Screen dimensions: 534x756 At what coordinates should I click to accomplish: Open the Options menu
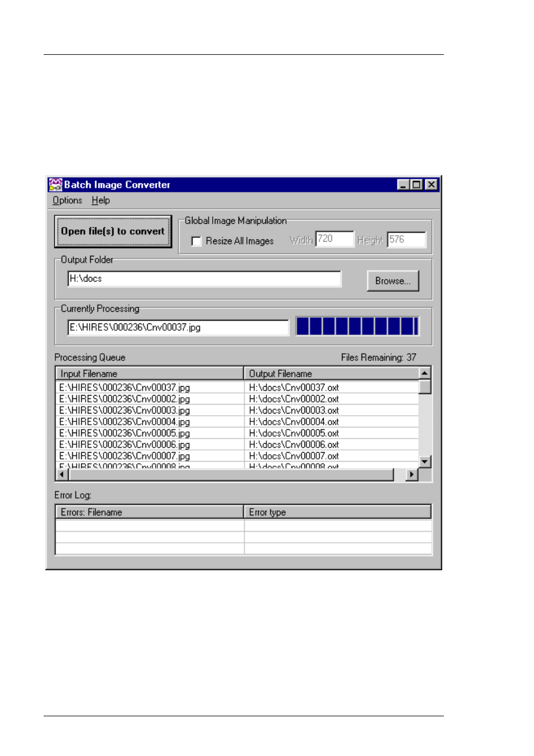[67, 200]
